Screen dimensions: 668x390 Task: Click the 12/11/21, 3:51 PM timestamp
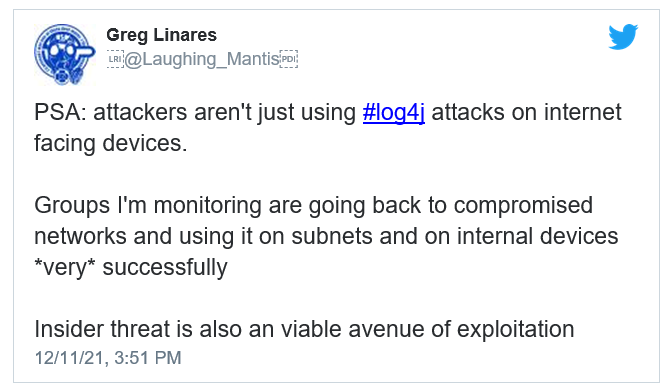[108, 358]
